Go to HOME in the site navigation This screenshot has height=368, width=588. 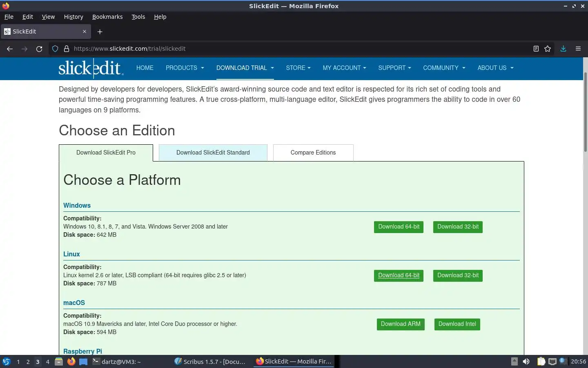click(x=145, y=68)
